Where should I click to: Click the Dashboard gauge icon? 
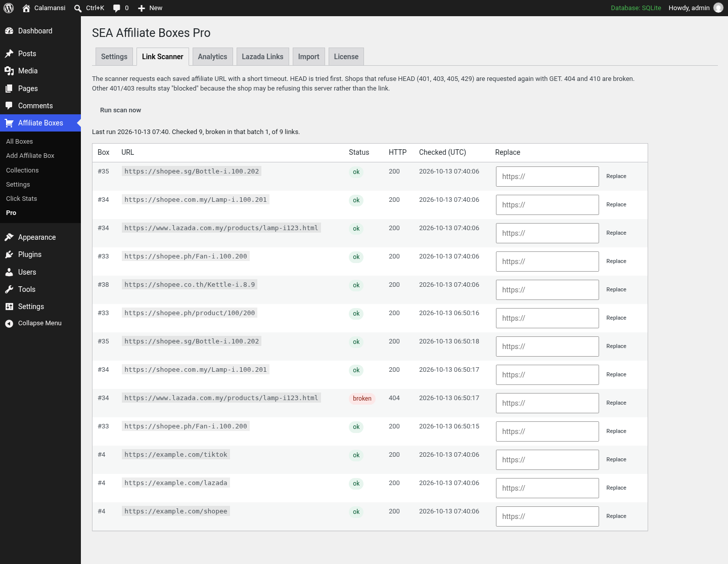[x=9, y=31]
